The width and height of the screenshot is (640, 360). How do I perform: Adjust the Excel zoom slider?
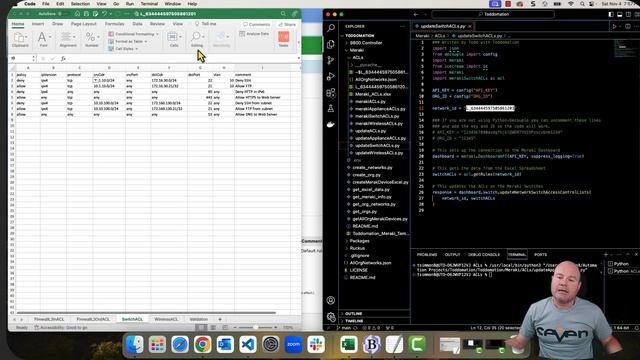(256, 327)
